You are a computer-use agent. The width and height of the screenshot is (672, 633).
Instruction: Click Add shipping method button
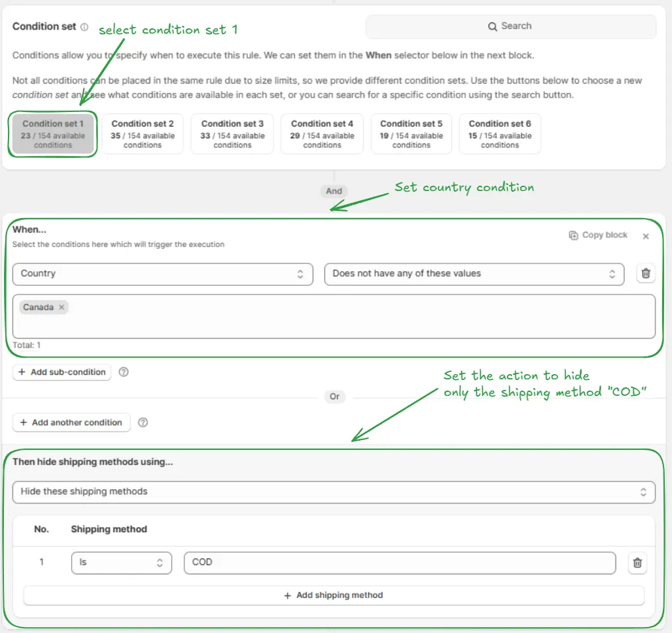pyautogui.click(x=334, y=595)
